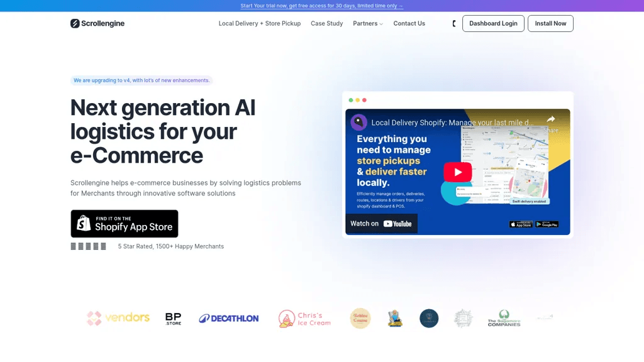The height and width of the screenshot is (362, 644).
Task: Click the vendors logo
Action: pyautogui.click(x=118, y=318)
